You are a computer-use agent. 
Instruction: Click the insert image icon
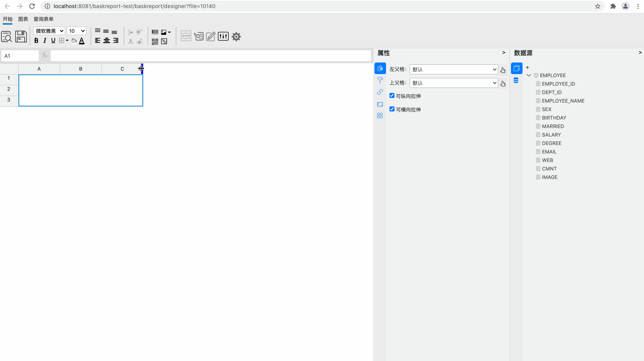tap(164, 32)
